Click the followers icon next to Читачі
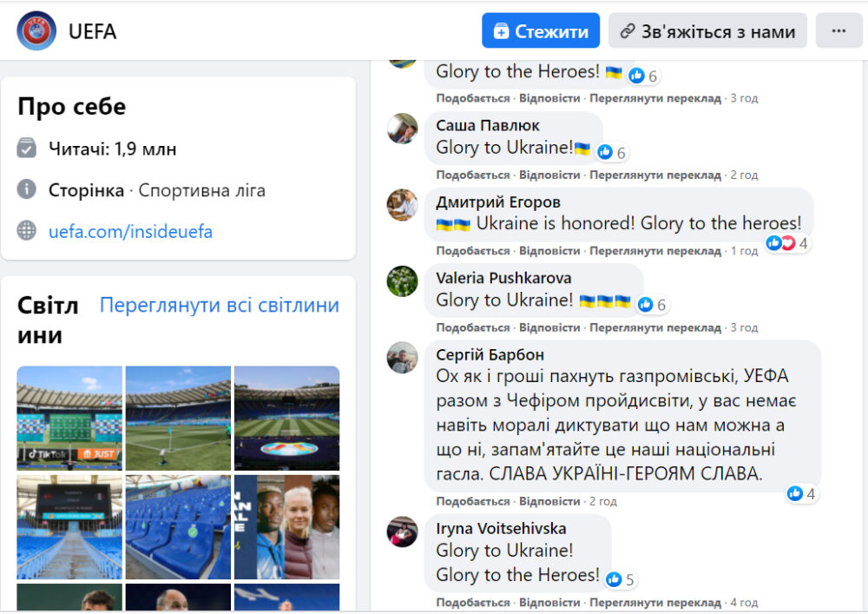Screen dimensions: 868x614 click(x=27, y=149)
